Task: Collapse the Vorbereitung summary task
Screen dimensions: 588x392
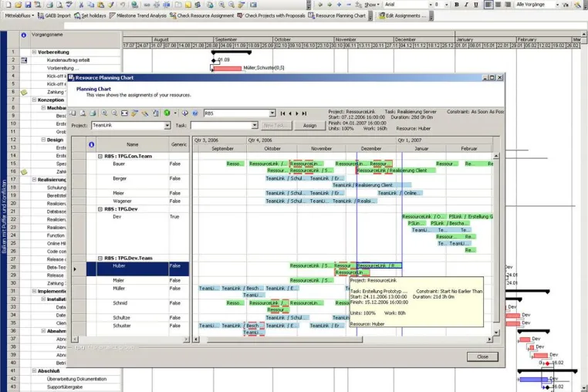Action: coord(34,52)
